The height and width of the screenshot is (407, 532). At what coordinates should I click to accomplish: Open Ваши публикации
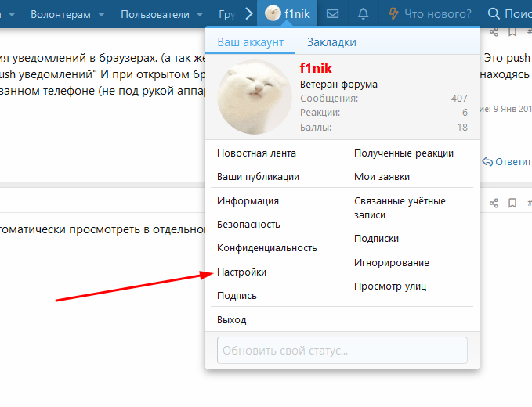259,177
